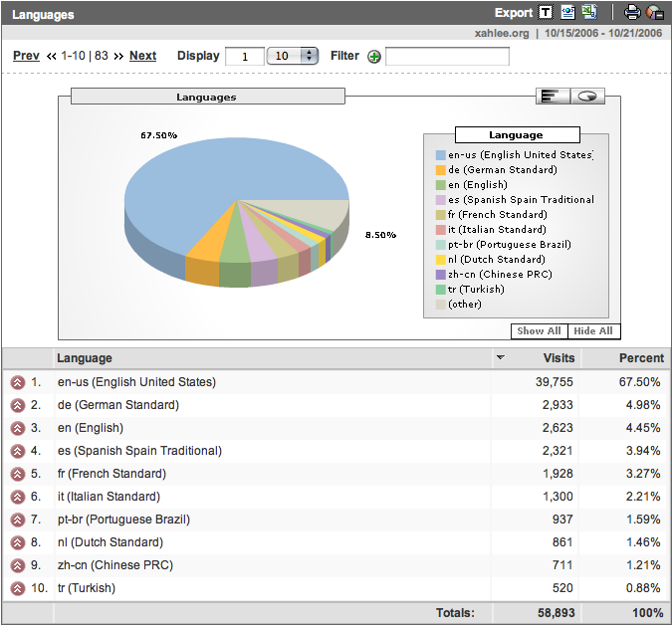
Task: Click the red arrow icon for Turkish row
Action: (17, 588)
